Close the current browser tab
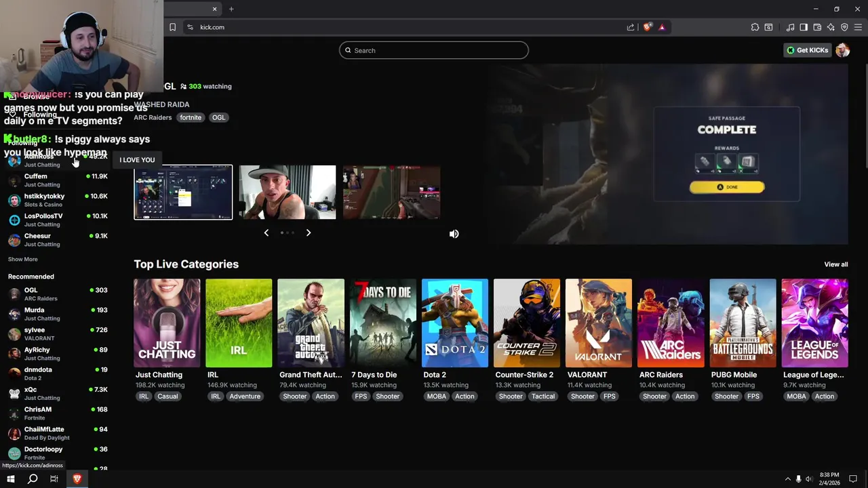The width and height of the screenshot is (868, 488). click(215, 9)
